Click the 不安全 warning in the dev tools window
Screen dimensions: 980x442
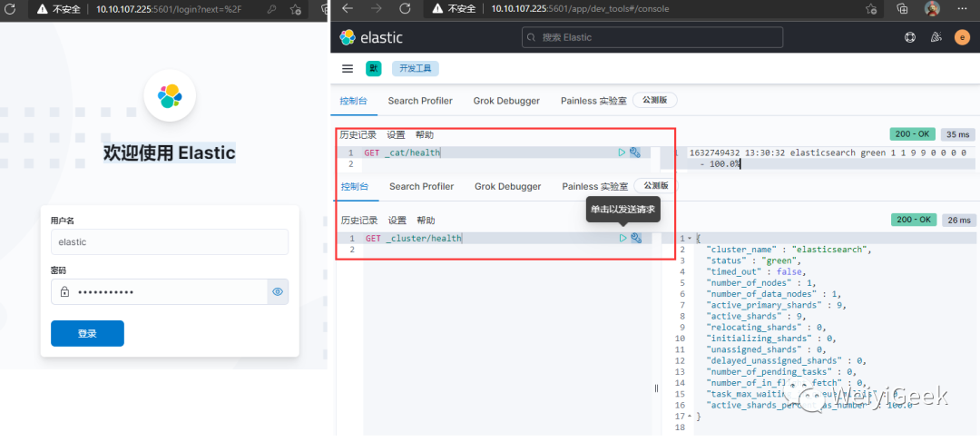point(455,9)
